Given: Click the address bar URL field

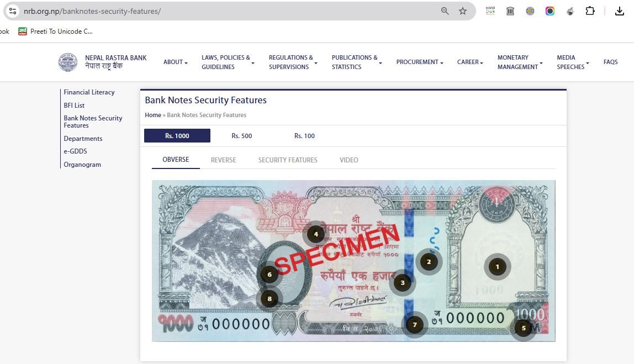Looking at the screenshot, I should [x=226, y=11].
